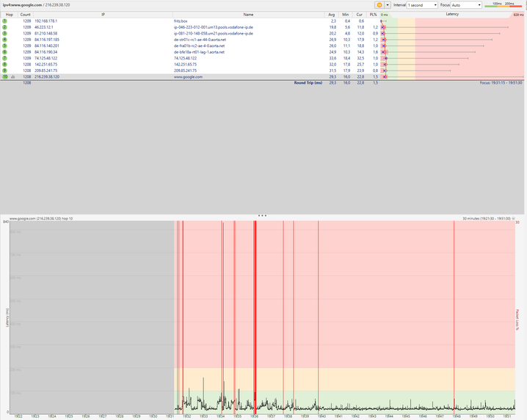Screen dimensions: 527x420
Task: Click IP 192.168.178.1 in hop 1
Action: pos(46,21)
